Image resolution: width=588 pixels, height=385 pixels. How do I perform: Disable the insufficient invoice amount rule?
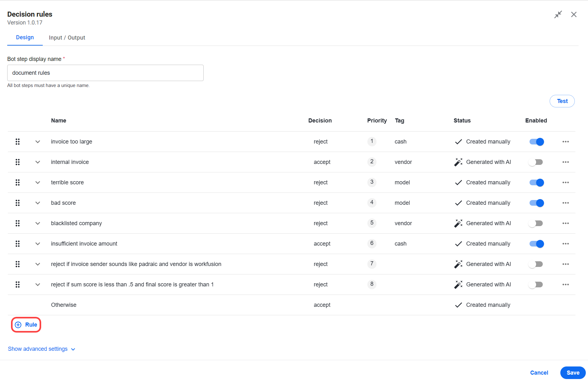pos(537,244)
